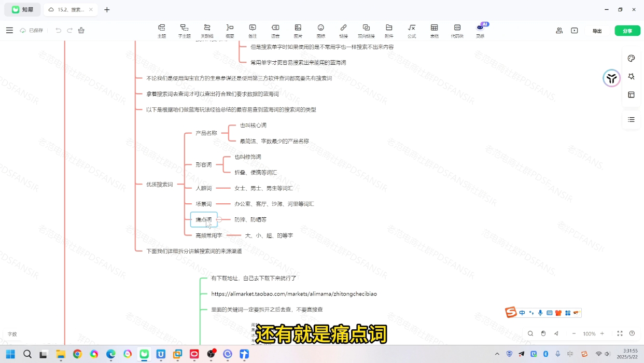Click the green 分享 share button
The height and width of the screenshot is (363, 644).
point(627,31)
